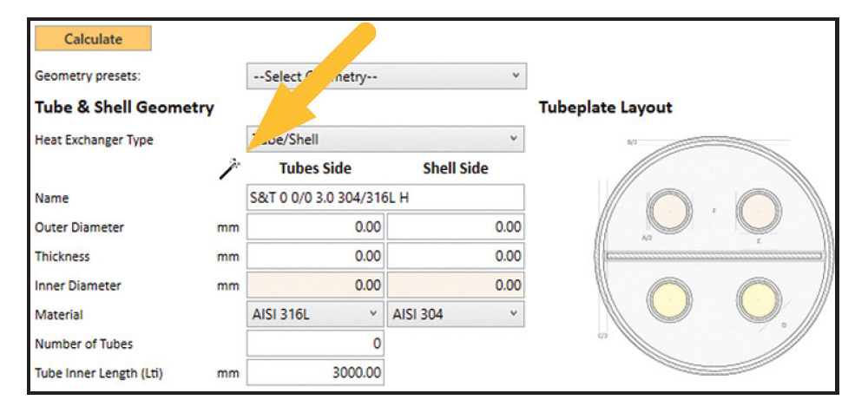Open the Geometry presets dropdown
This screenshot has width=868, height=413.
(386, 76)
